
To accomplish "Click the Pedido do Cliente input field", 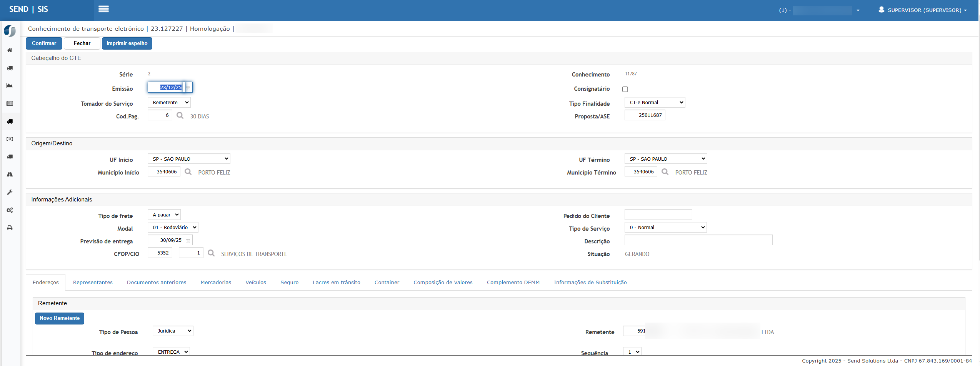I will pos(658,215).
